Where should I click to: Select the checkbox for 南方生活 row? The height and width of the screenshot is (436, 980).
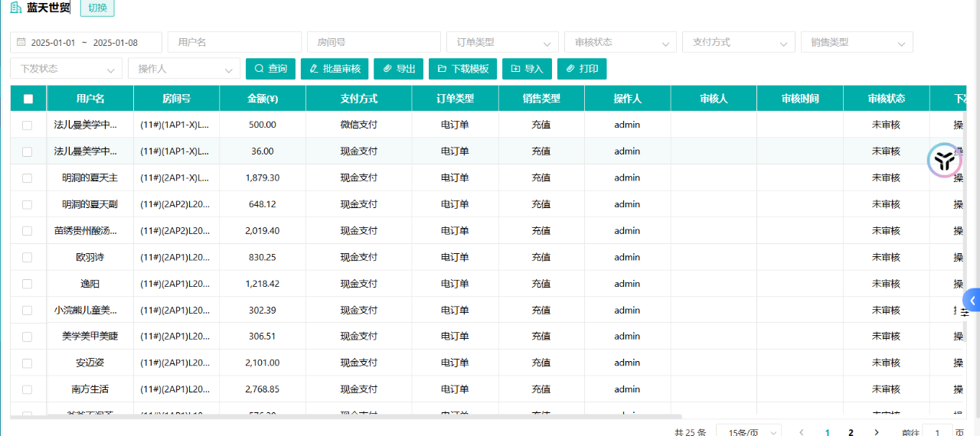28,390
